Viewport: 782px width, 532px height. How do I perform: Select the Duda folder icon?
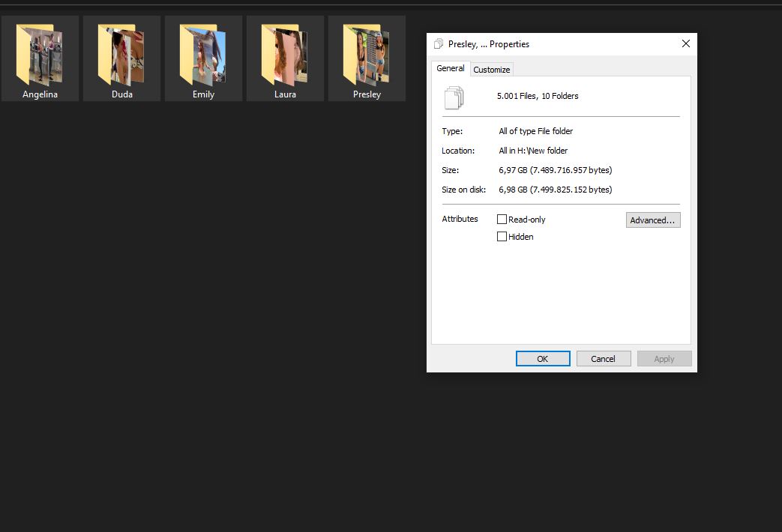click(121, 55)
